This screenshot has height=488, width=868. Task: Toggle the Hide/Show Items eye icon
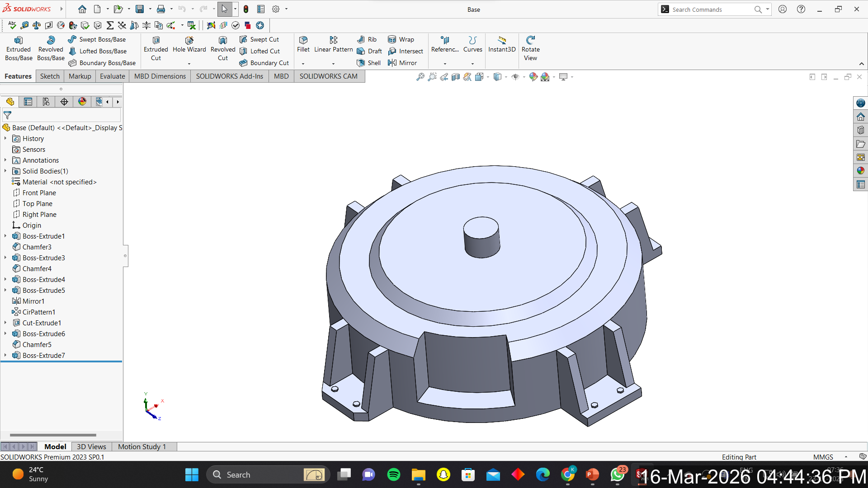tap(515, 77)
